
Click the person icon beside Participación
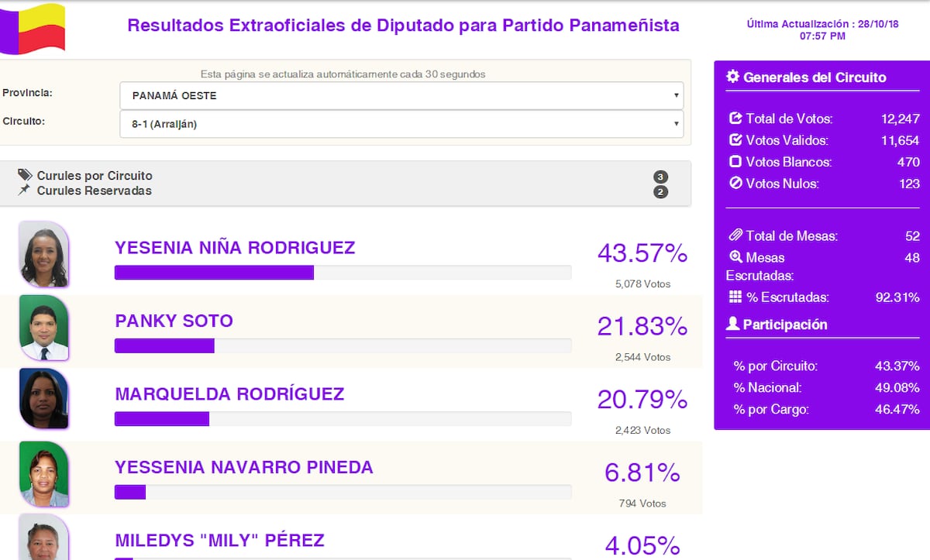click(732, 324)
